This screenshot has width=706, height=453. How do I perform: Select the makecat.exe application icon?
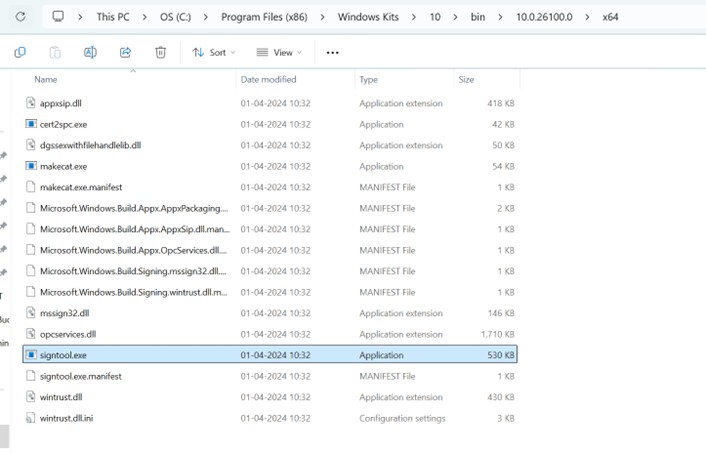point(31,166)
